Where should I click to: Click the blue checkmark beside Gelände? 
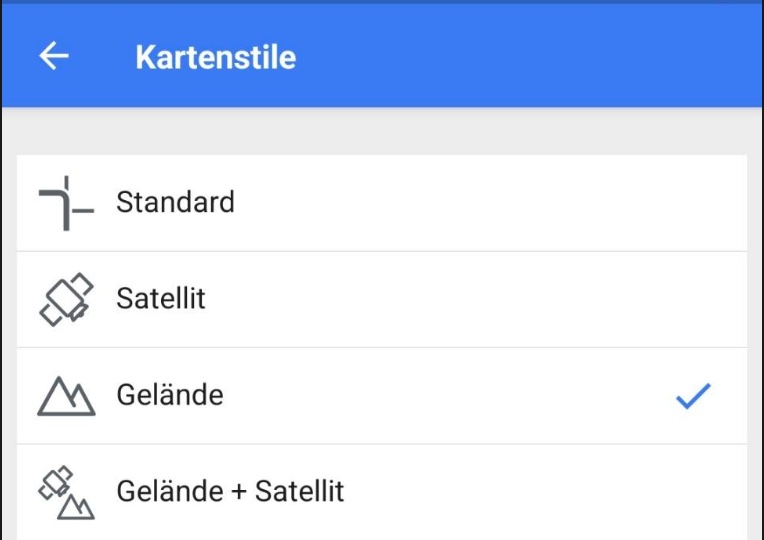click(x=693, y=396)
